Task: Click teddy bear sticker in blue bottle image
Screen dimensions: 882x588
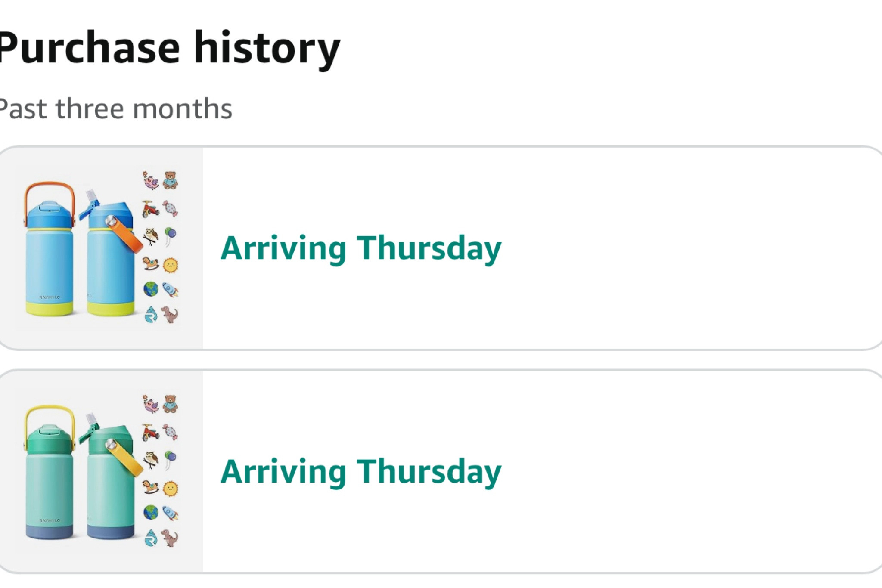Action: point(170,180)
